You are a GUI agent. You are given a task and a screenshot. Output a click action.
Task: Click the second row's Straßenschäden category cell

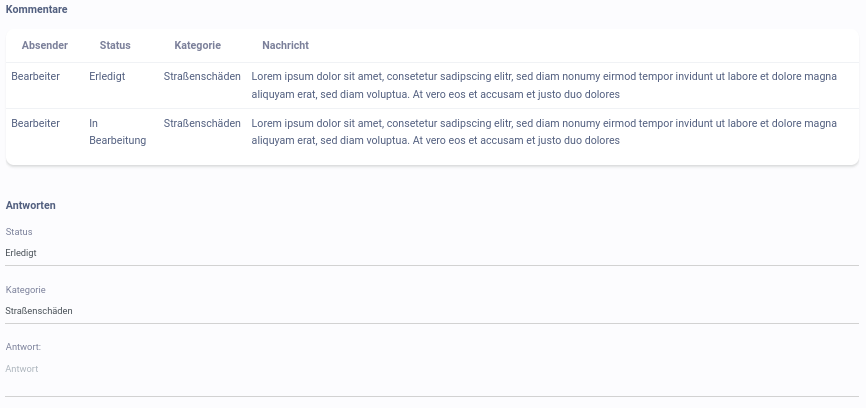[x=202, y=123]
